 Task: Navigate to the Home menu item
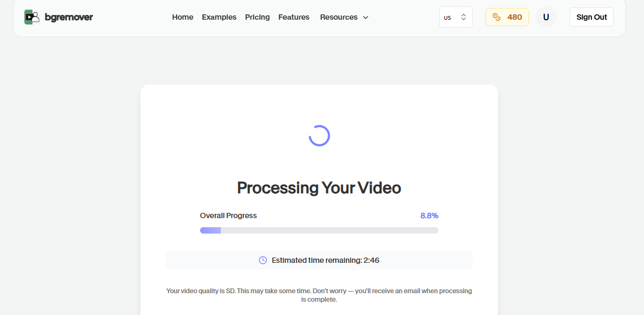tap(183, 17)
